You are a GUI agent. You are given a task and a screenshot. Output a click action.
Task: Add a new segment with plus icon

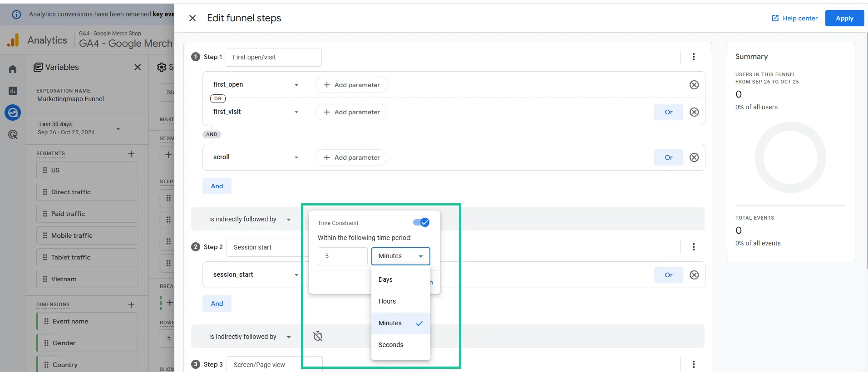pyautogui.click(x=131, y=154)
